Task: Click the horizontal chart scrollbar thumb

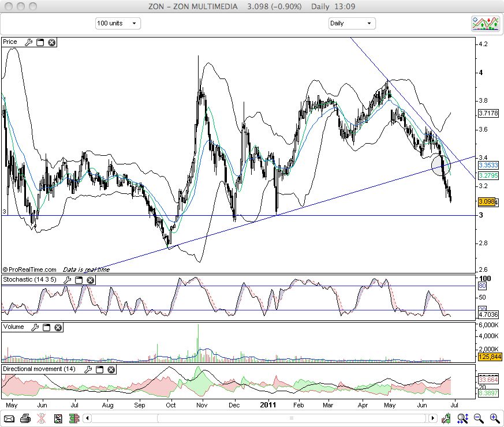Action: pos(291,418)
